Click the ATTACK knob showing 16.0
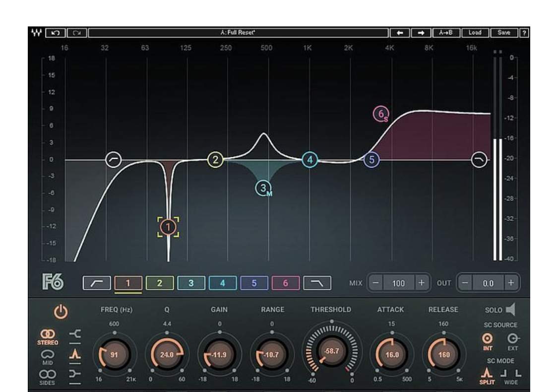This screenshot has width=558, height=392. pos(392,355)
